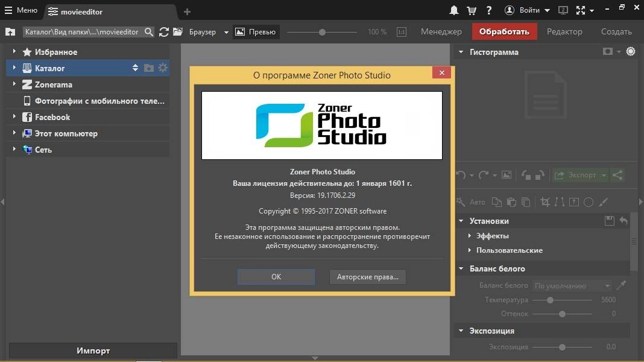Switch to the Редактор module
Image resolution: width=644 pixels, height=362 pixels.
click(564, 31)
